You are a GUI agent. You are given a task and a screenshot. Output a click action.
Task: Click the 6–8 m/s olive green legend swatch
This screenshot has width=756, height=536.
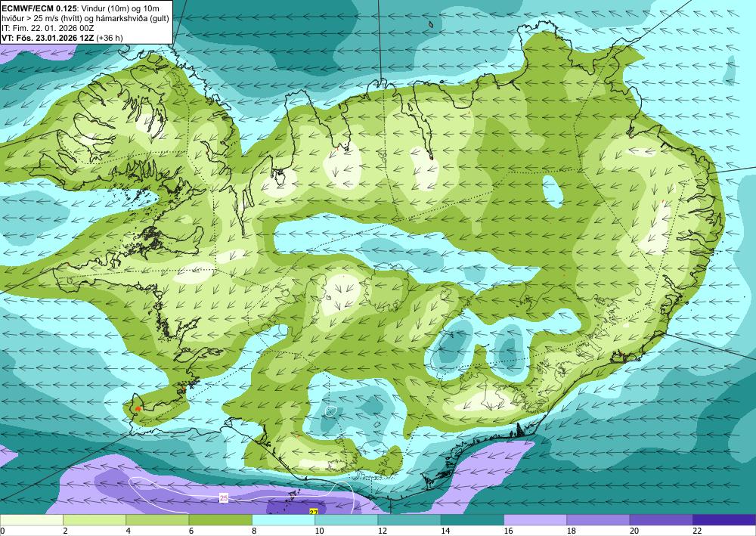tap(220, 520)
